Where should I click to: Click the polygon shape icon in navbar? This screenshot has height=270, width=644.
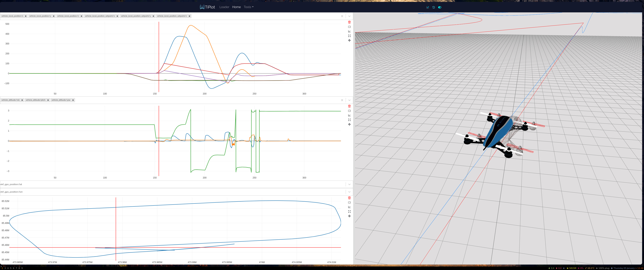(434, 7)
